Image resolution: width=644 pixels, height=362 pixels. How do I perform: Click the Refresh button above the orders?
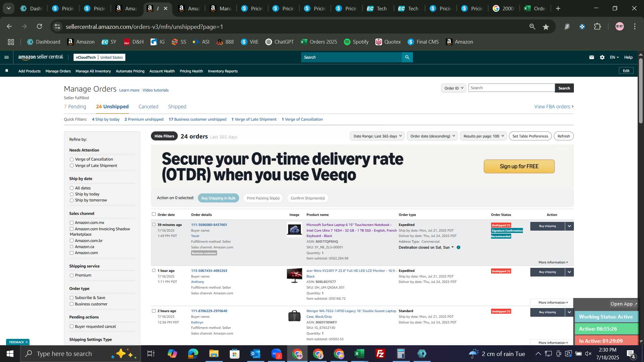(x=563, y=136)
